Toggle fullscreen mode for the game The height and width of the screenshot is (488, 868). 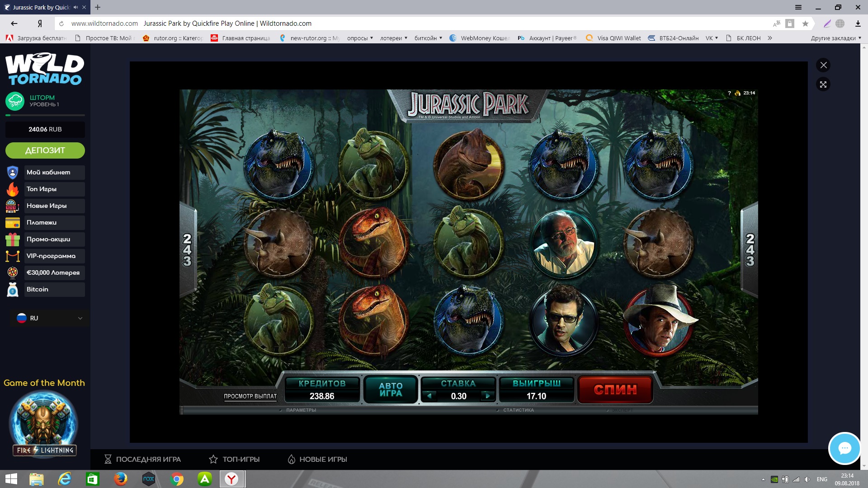tap(823, 84)
